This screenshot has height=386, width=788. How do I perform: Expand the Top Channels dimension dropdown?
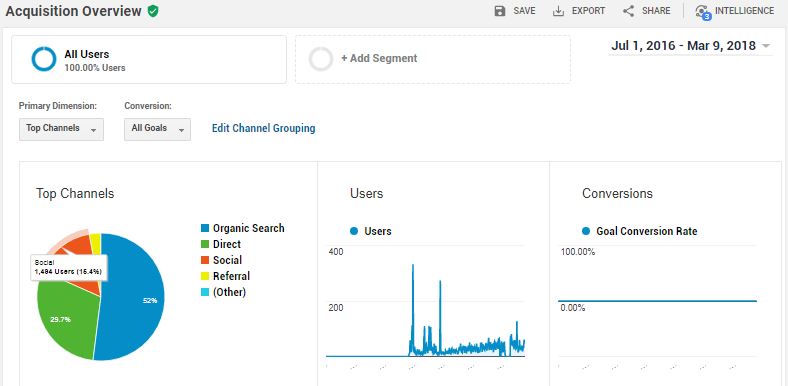(61, 129)
